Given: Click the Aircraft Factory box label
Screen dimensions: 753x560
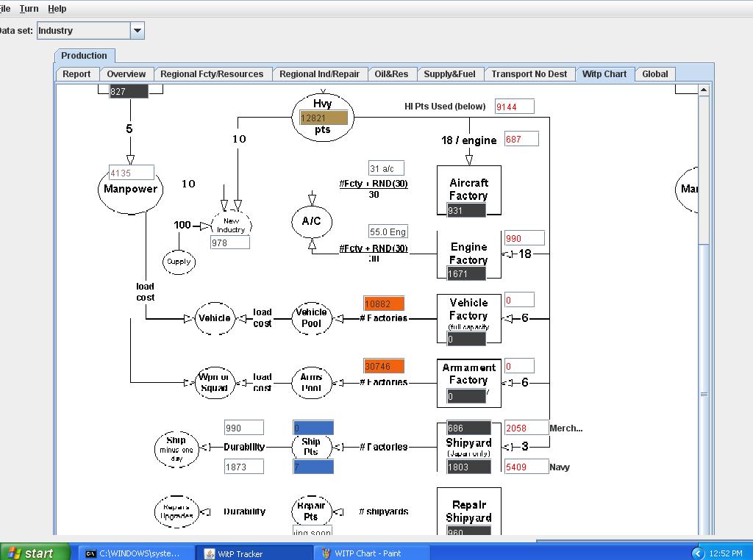Looking at the screenshot, I should (x=468, y=189).
